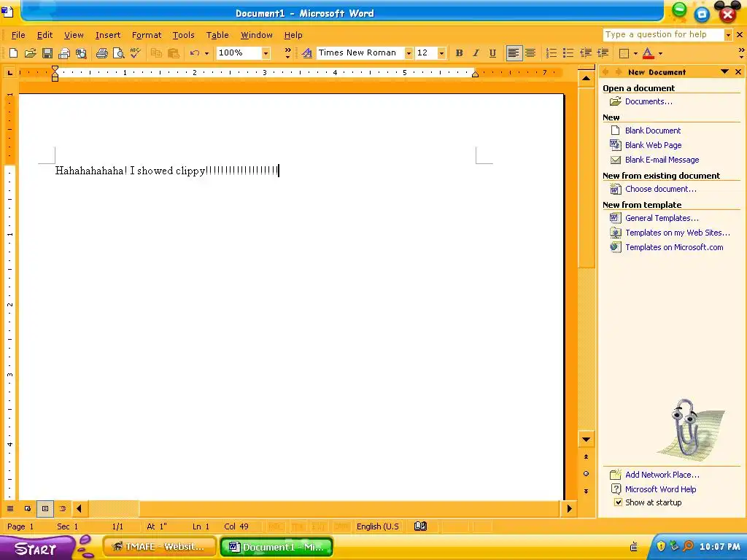747x560 pixels.
Task: Undo the last action
Action: [x=194, y=53]
